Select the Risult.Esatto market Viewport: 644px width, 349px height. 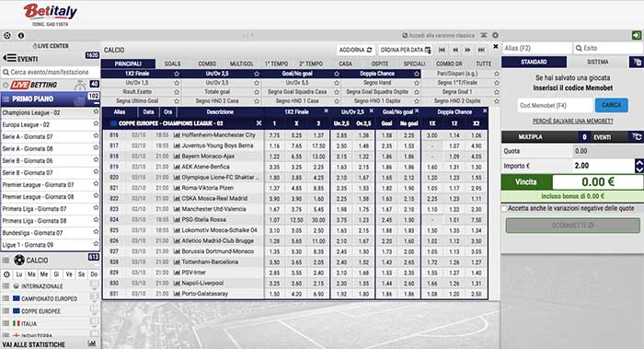pyautogui.click(x=137, y=92)
